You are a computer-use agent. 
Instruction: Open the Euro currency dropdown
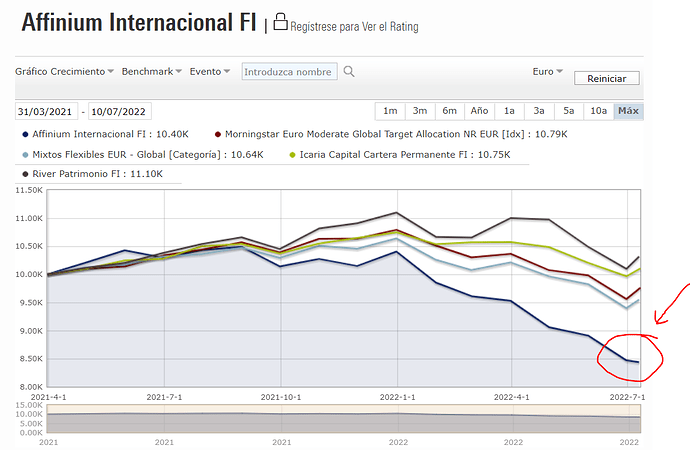pos(547,72)
